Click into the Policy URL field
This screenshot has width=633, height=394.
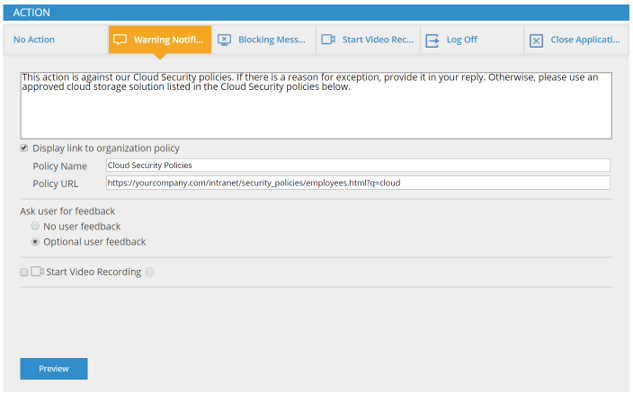click(358, 183)
